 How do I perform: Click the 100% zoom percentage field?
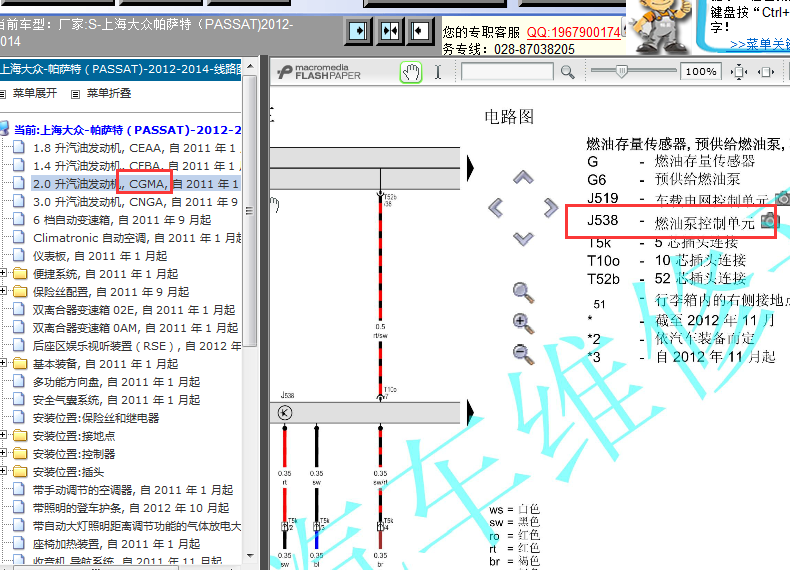pyautogui.click(x=701, y=72)
